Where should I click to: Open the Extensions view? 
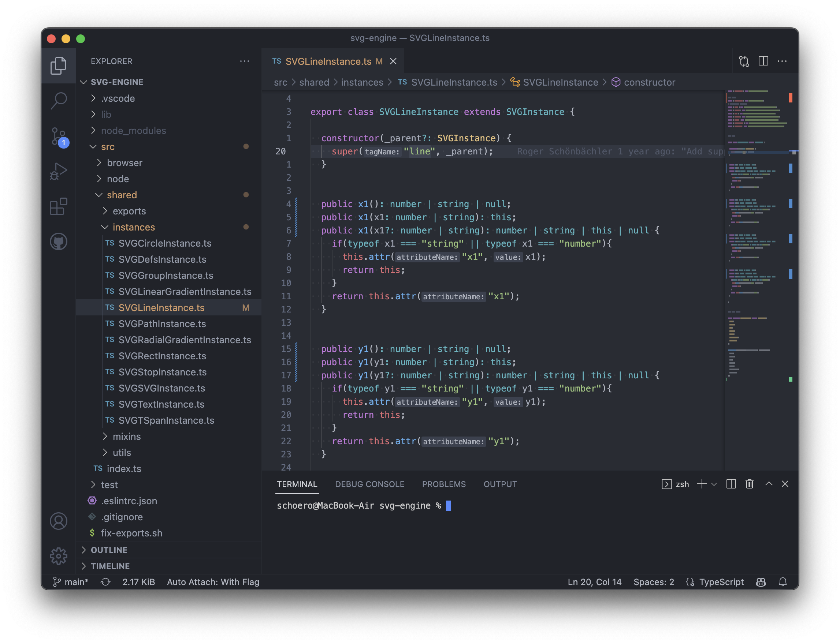(58, 207)
